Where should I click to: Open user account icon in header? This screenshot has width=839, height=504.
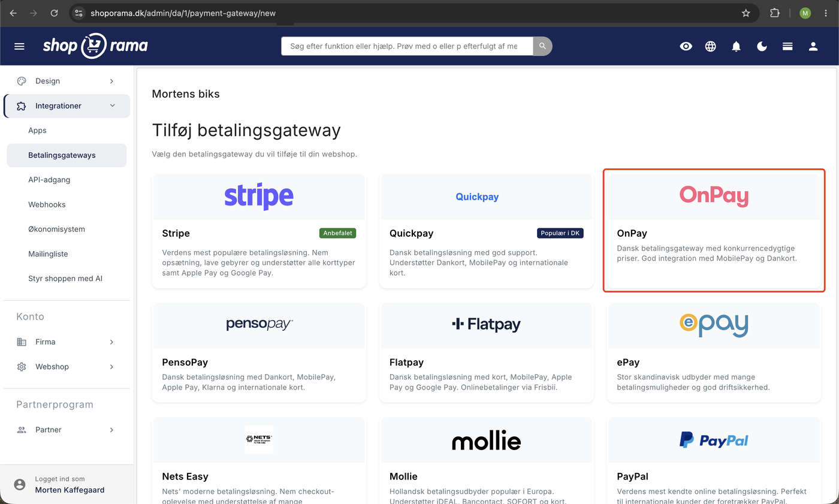click(813, 46)
